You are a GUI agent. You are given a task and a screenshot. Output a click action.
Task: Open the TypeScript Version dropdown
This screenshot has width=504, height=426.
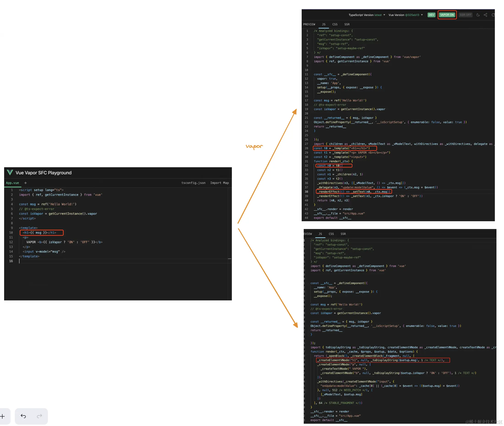pos(367,15)
